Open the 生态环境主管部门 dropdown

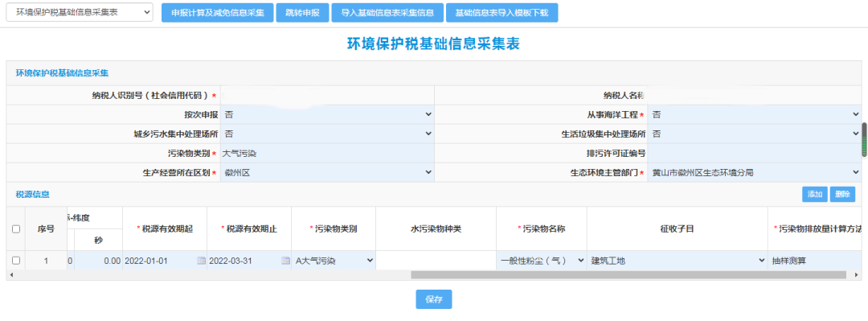tap(755, 172)
